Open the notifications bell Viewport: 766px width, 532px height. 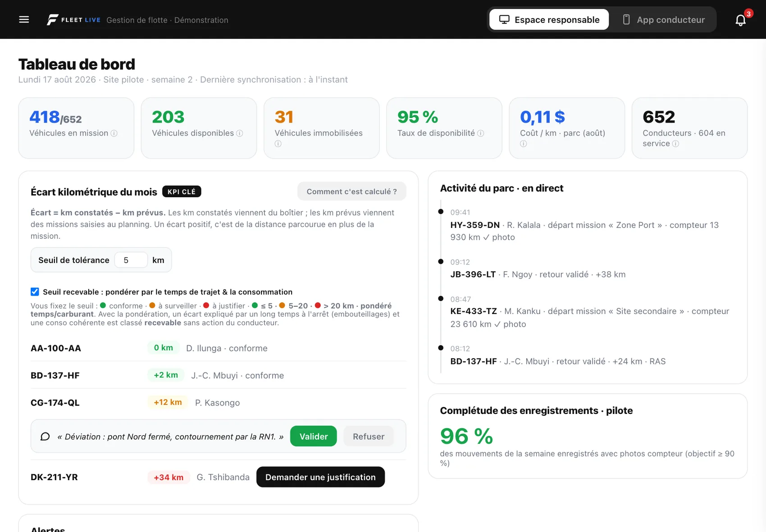pos(740,20)
